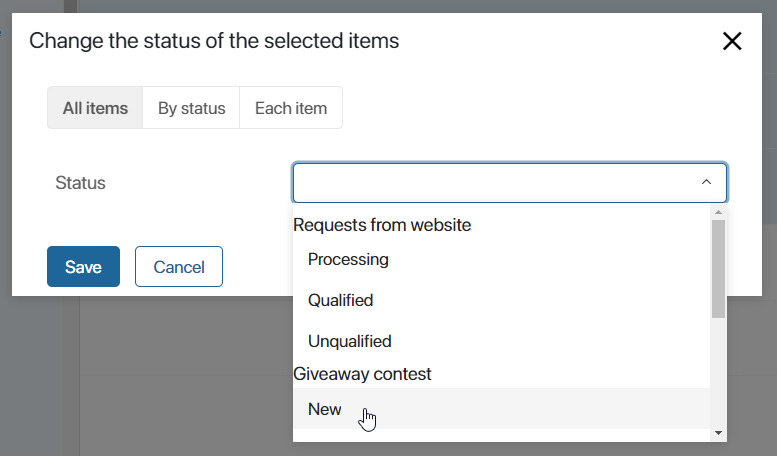
Task: Select the All items tab
Action: click(x=95, y=108)
